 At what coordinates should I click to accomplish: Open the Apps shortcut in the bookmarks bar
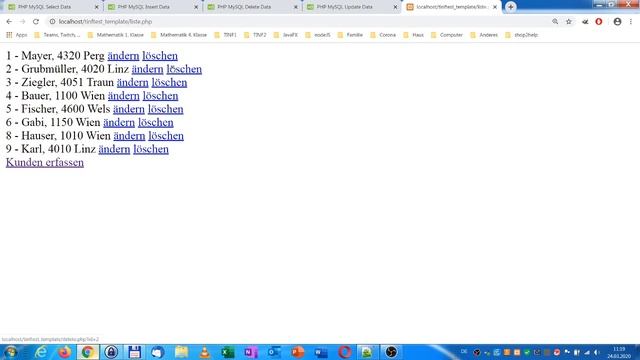point(17,35)
